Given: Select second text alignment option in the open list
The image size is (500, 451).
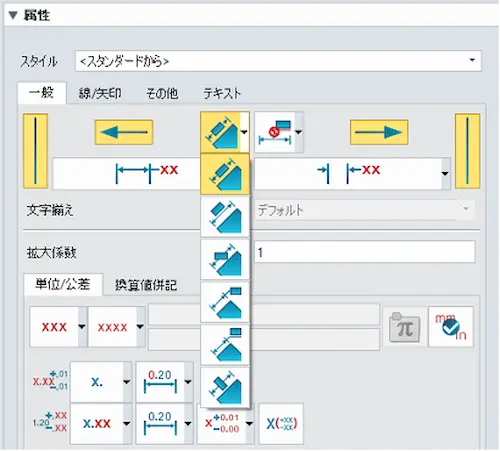Looking at the screenshot, I should click(225, 217).
